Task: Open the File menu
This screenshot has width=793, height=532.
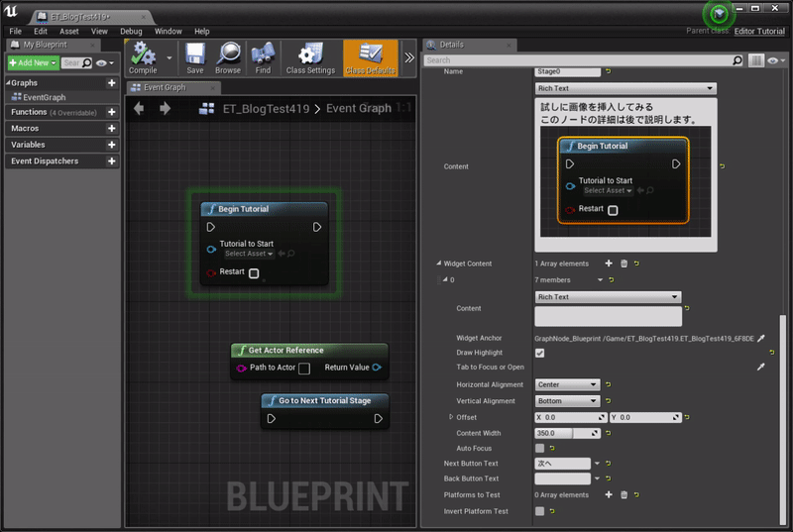Action: click(15, 32)
